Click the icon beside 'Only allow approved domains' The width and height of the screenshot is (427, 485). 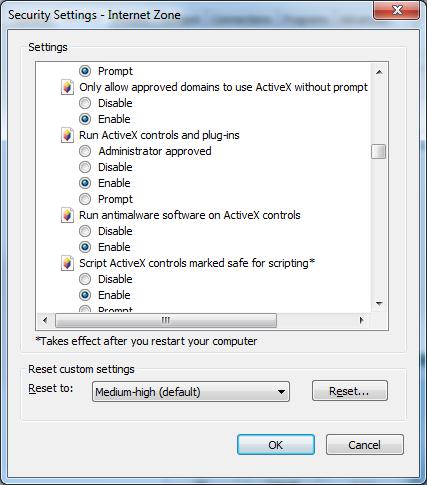[67, 87]
